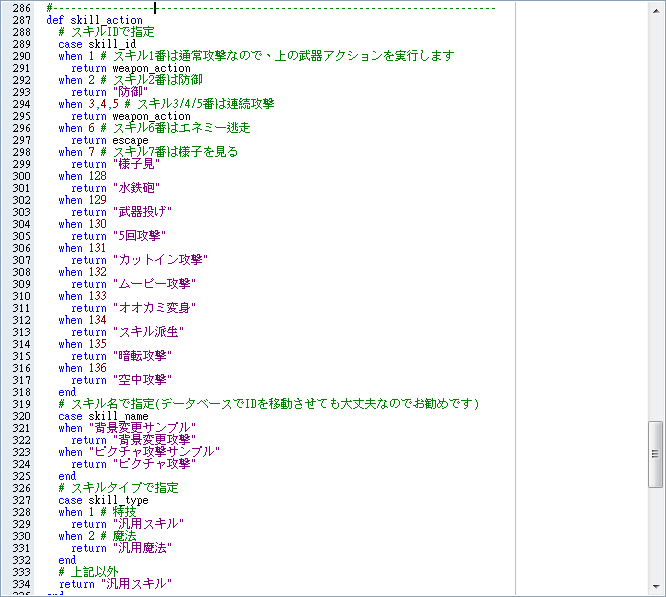
Task: Click 'case skill_name' line
Action: point(103,416)
